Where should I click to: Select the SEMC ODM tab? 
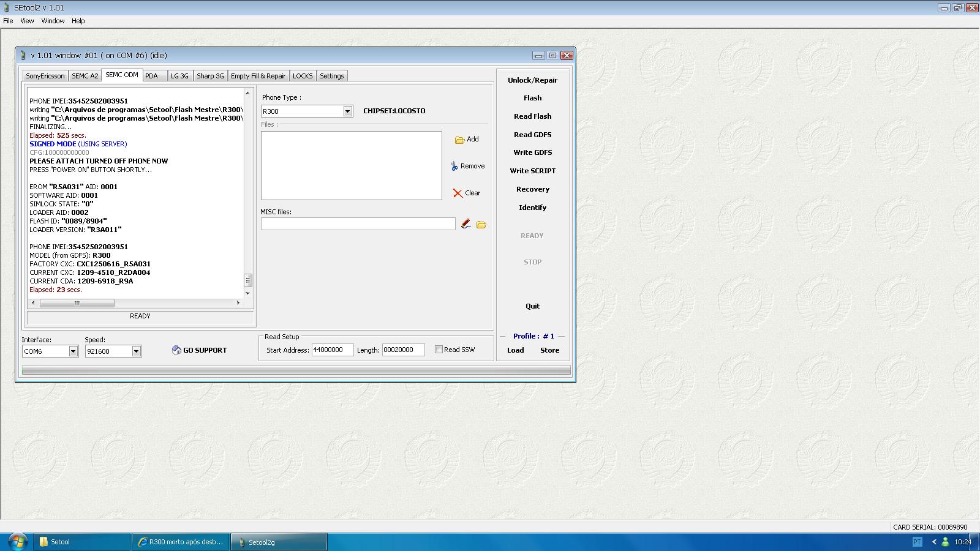coord(122,75)
